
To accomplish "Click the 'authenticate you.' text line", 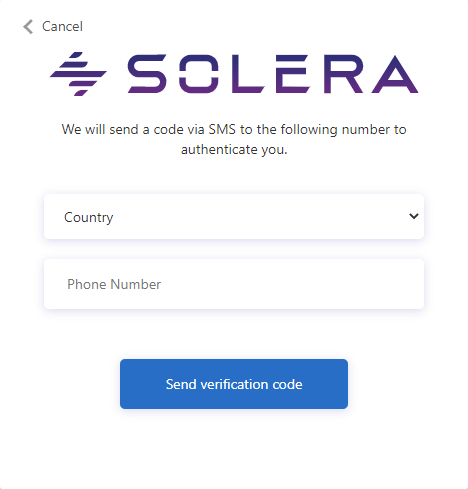I will (234, 149).
